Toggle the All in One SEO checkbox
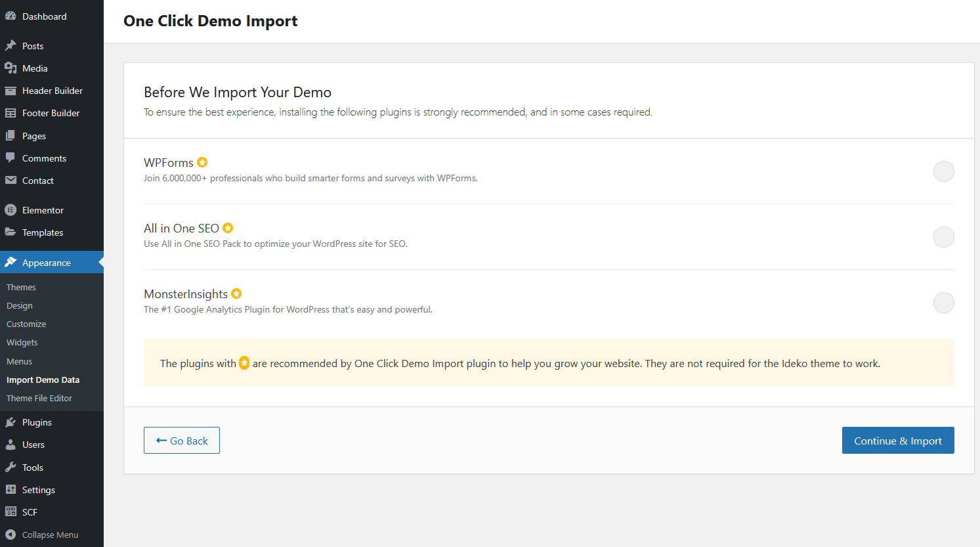This screenshot has width=980, height=547. pyautogui.click(x=943, y=237)
